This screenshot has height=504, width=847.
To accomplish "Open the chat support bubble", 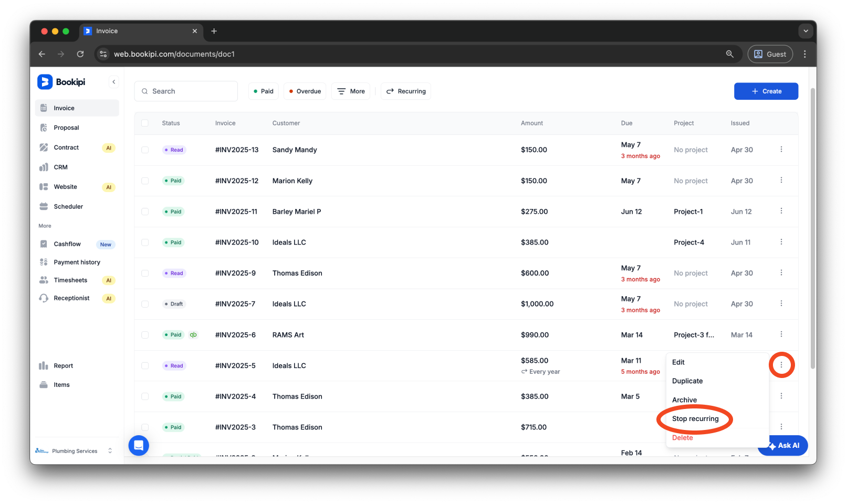I will pyautogui.click(x=139, y=445).
